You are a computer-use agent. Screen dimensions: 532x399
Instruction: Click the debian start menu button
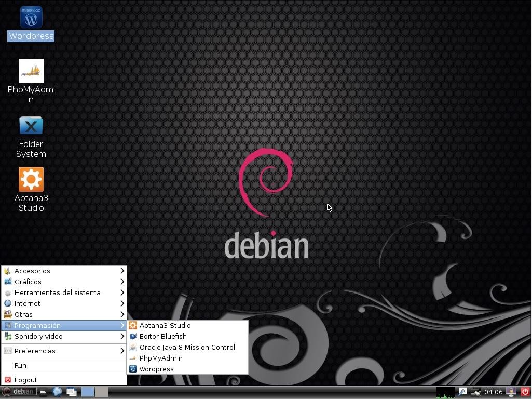tap(19, 392)
